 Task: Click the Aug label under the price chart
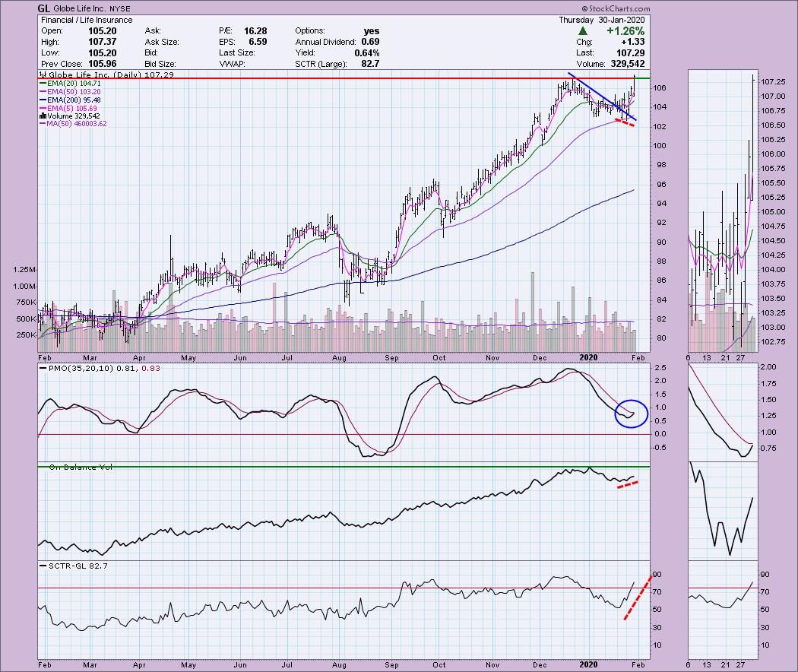[x=339, y=358]
